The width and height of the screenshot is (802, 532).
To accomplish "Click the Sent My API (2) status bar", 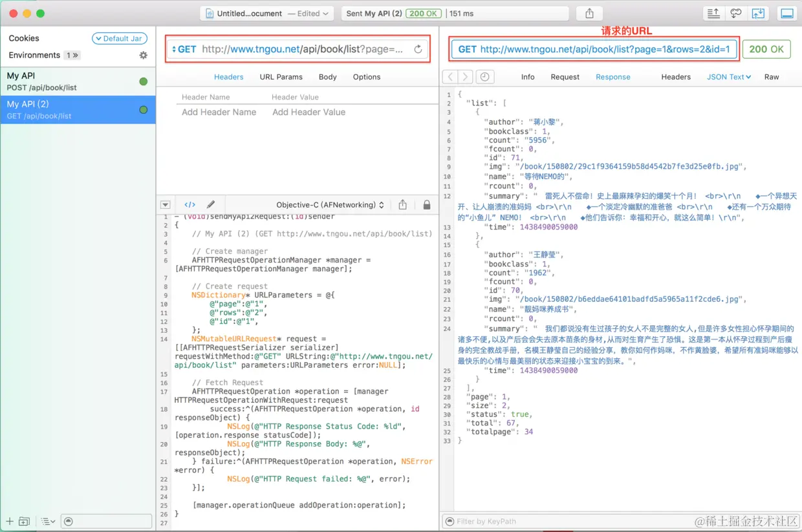I will [x=456, y=13].
